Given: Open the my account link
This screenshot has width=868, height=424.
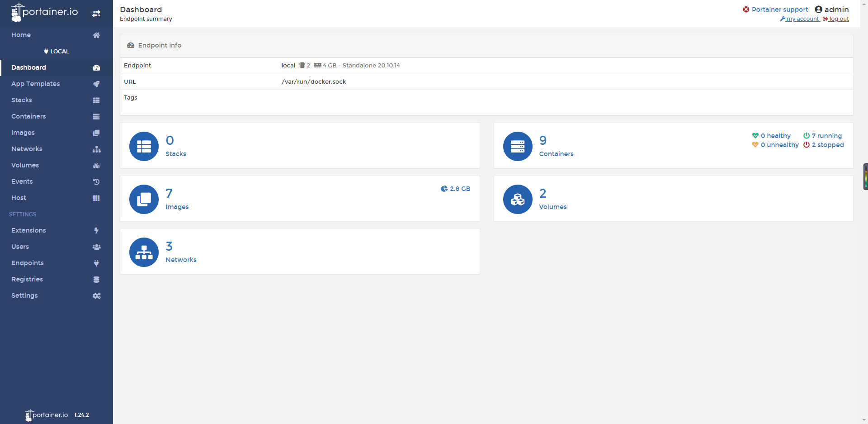Looking at the screenshot, I should (x=800, y=19).
